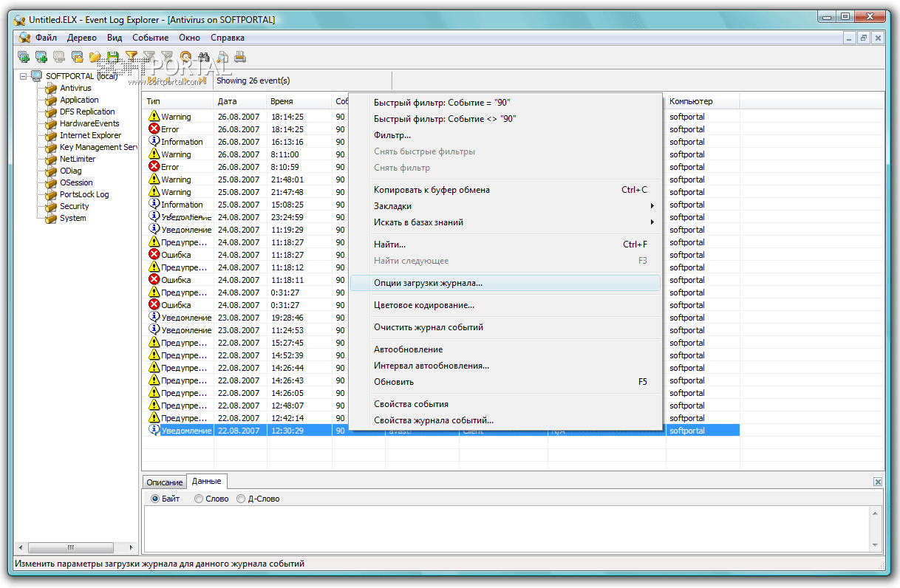
Task: Select the Application log in tree
Action: click(x=79, y=100)
